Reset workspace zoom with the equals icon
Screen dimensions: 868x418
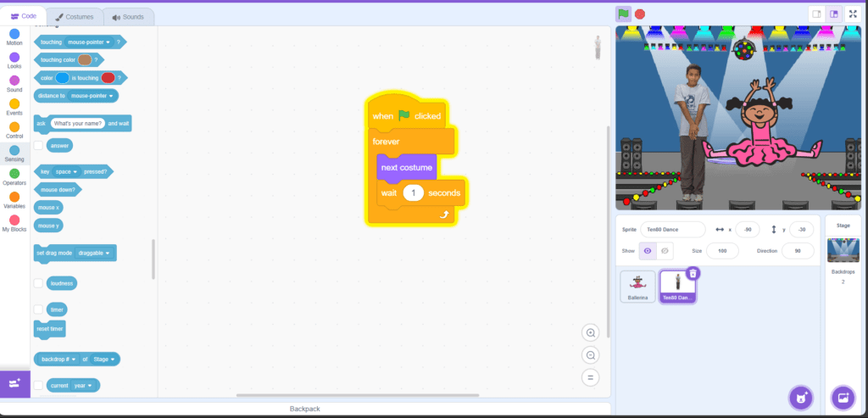tap(591, 377)
